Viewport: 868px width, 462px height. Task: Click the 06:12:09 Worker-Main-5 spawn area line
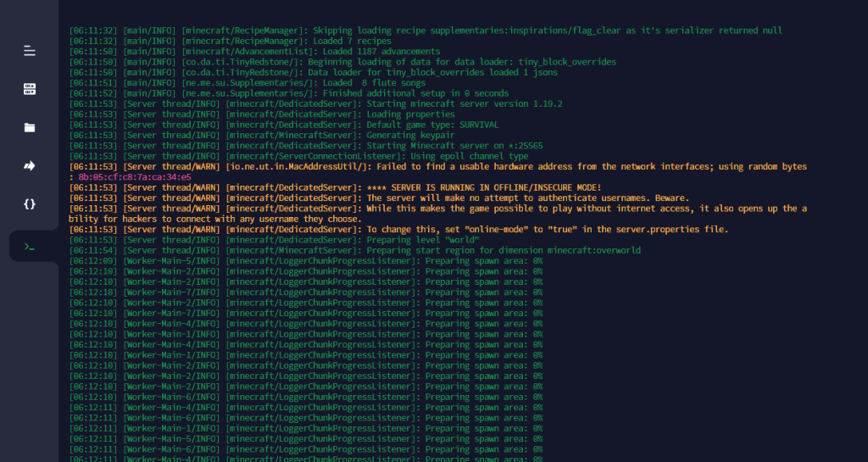pyautogui.click(x=305, y=261)
